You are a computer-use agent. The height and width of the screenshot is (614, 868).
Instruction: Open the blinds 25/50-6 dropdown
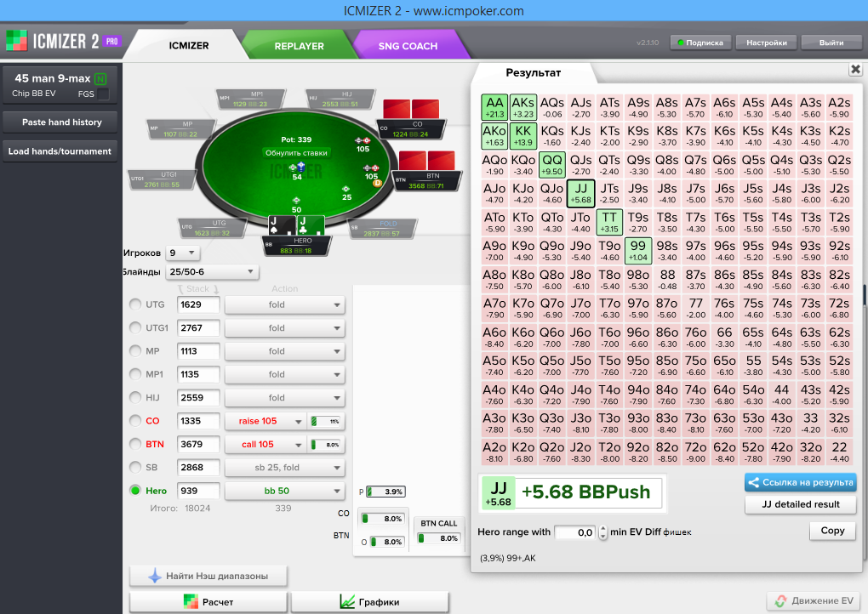click(212, 271)
